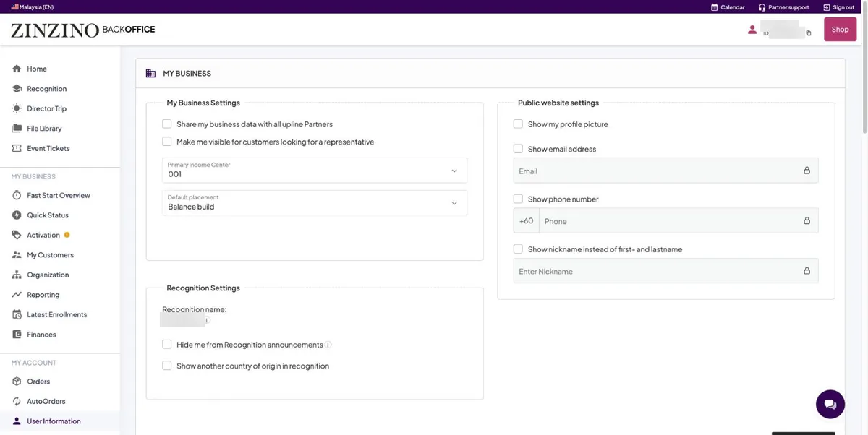868x435 pixels.
Task: Check Make me visible for customers
Action: coord(167,142)
